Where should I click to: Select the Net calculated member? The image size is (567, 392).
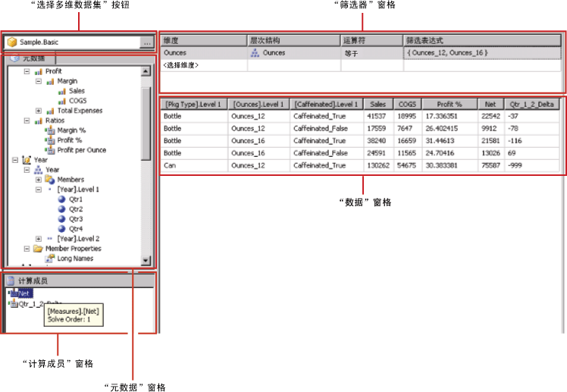(20, 293)
